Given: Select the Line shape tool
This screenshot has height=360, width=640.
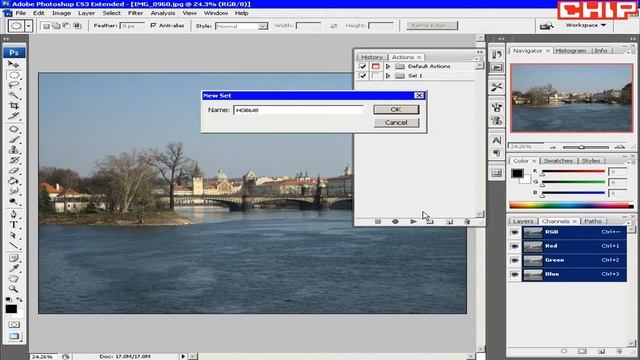Looking at the screenshot, I should [x=14, y=245].
